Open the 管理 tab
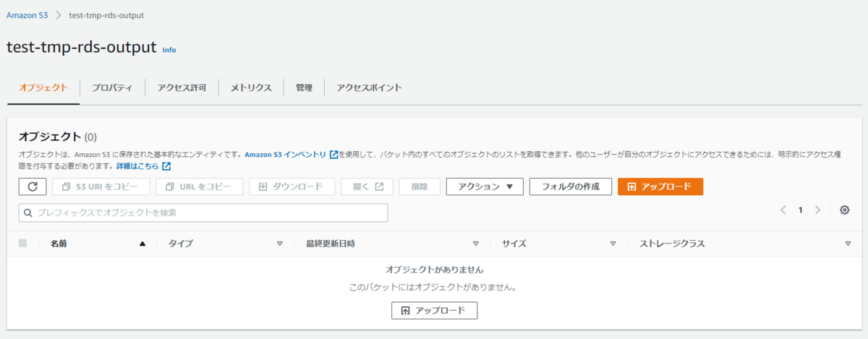Screen dimensions: 868x339 coord(304,87)
